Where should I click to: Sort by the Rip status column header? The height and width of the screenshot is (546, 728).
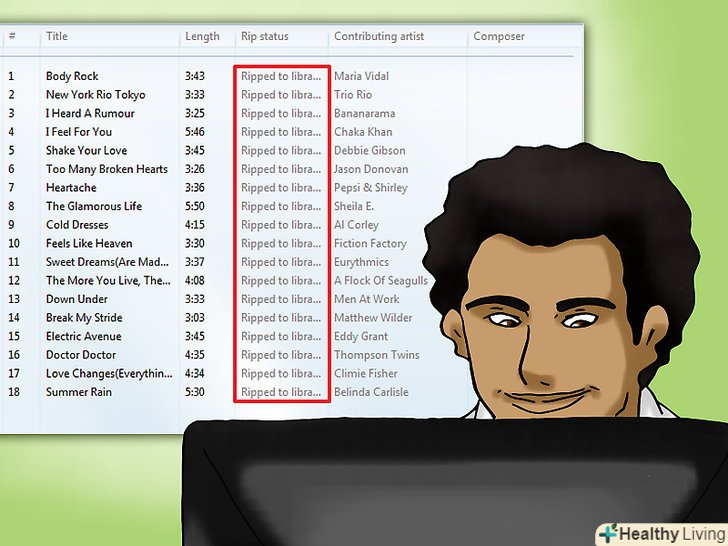265,36
